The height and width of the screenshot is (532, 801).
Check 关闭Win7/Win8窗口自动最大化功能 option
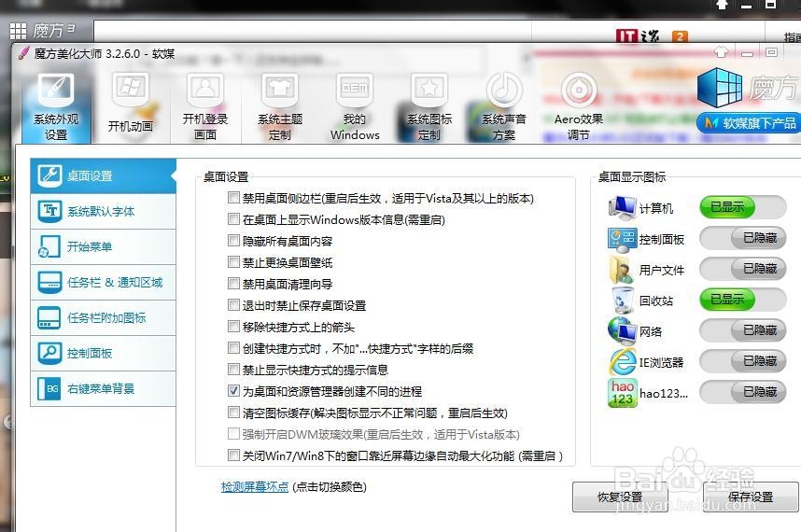(233, 455)
